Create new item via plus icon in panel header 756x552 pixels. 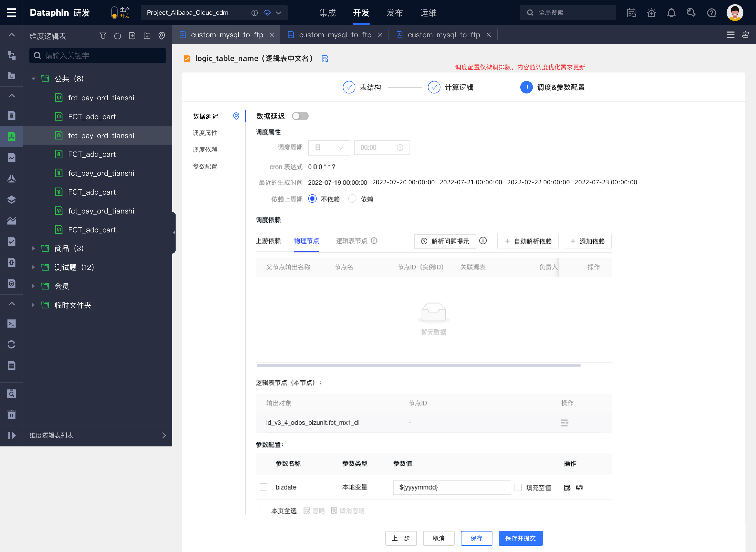click(132, 35)
